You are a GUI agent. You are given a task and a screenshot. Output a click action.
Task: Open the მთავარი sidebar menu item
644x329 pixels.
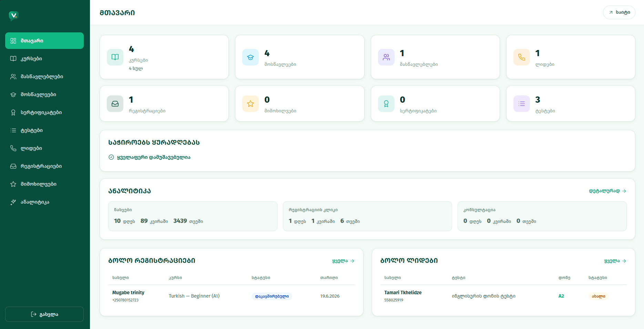click(x=44, y=41)
